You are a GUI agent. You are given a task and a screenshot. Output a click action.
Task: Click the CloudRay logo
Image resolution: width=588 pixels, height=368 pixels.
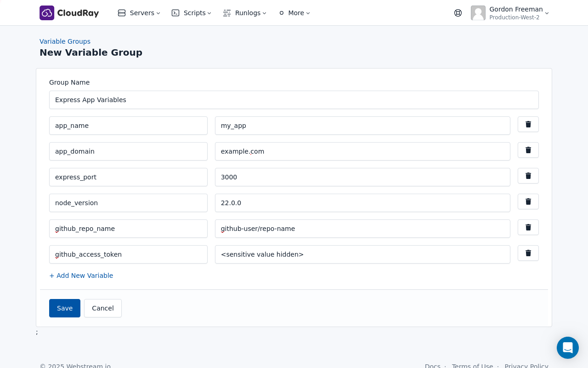click(69, 13)
